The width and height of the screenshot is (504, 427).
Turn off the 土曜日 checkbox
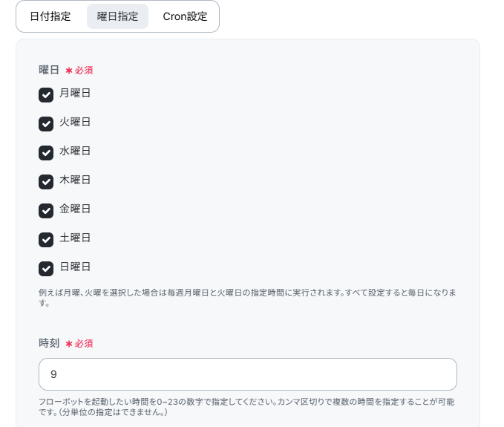(x=46, y=240)
